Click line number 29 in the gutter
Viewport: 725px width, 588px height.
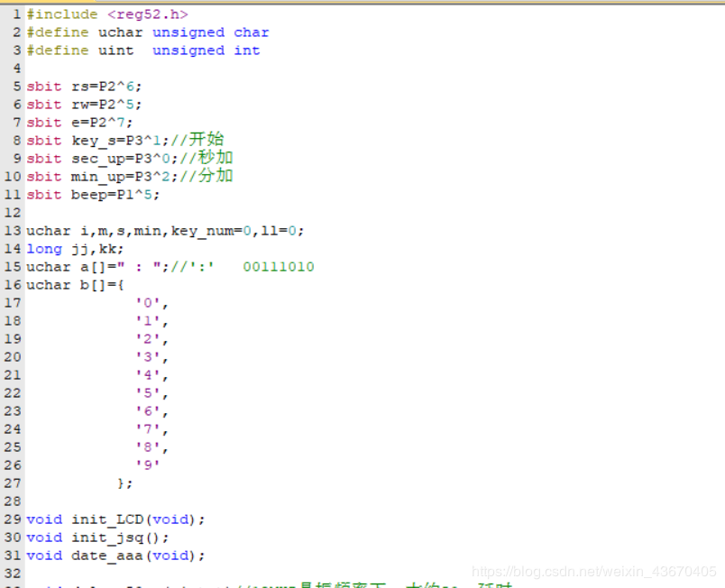[x=13, y=519]
